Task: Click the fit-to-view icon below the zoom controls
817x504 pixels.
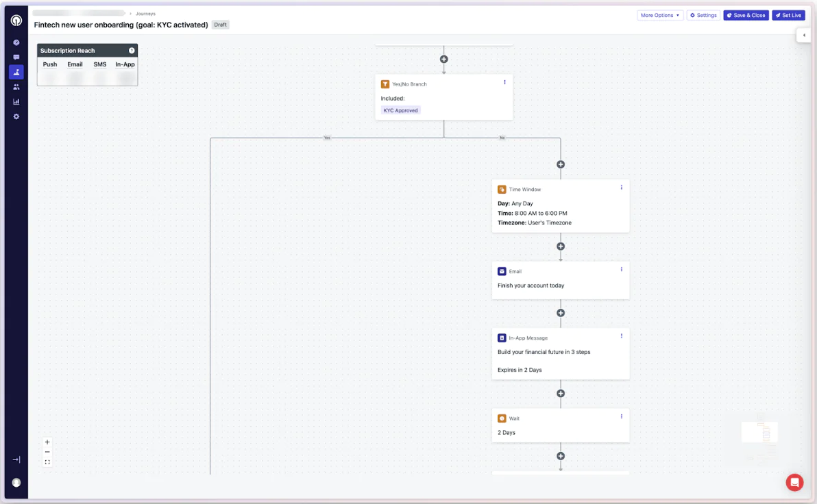Action: [47, 462]
